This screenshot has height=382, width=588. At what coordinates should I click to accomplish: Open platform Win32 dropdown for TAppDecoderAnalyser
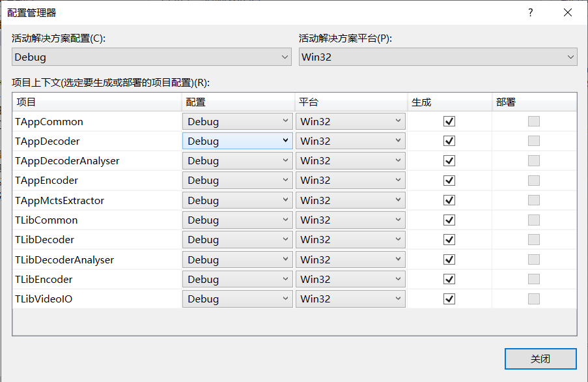click(350, 160)
